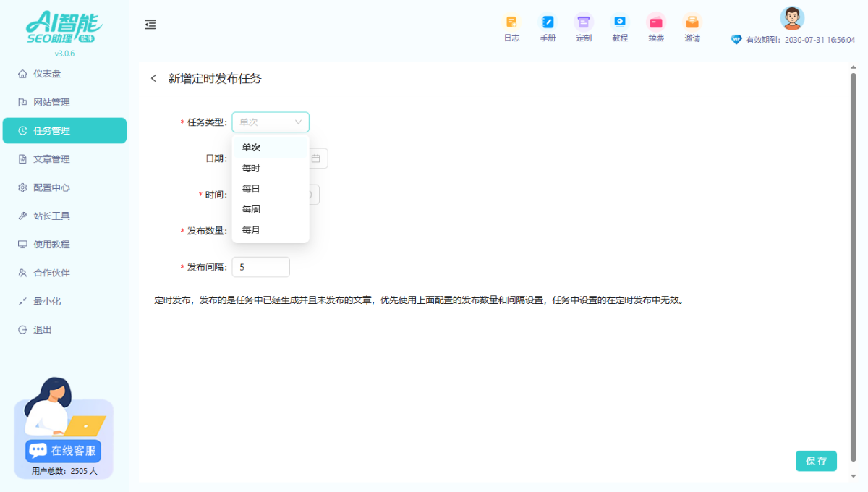
Task: Open 使用教程 in the sidebar
Action: pyautogui.click(x=64, y=245)
